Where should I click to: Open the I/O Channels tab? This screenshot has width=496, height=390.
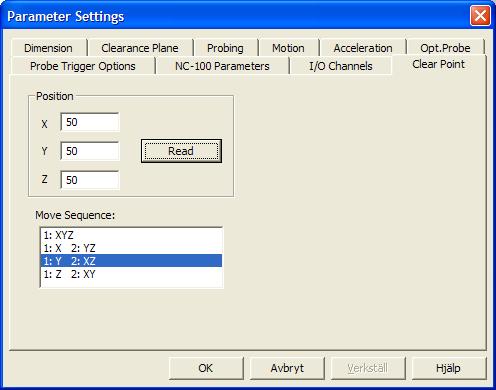pyautogui.click(x=341, y=66)
